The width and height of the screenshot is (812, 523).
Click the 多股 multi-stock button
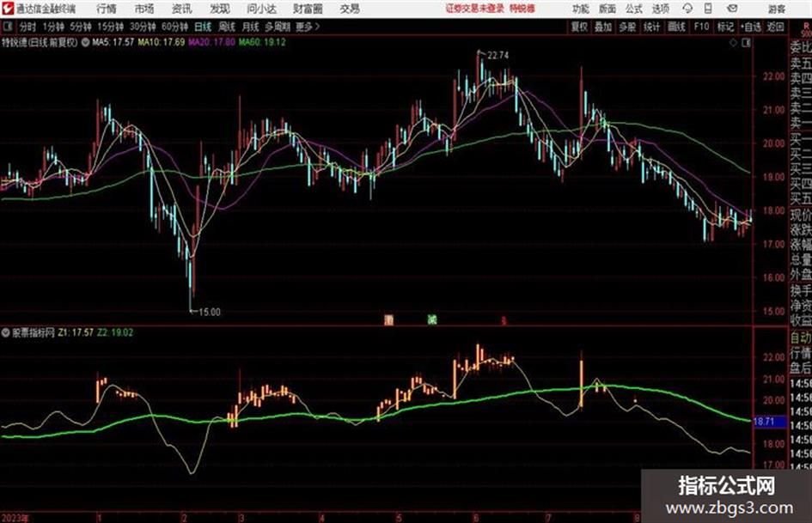627,27
